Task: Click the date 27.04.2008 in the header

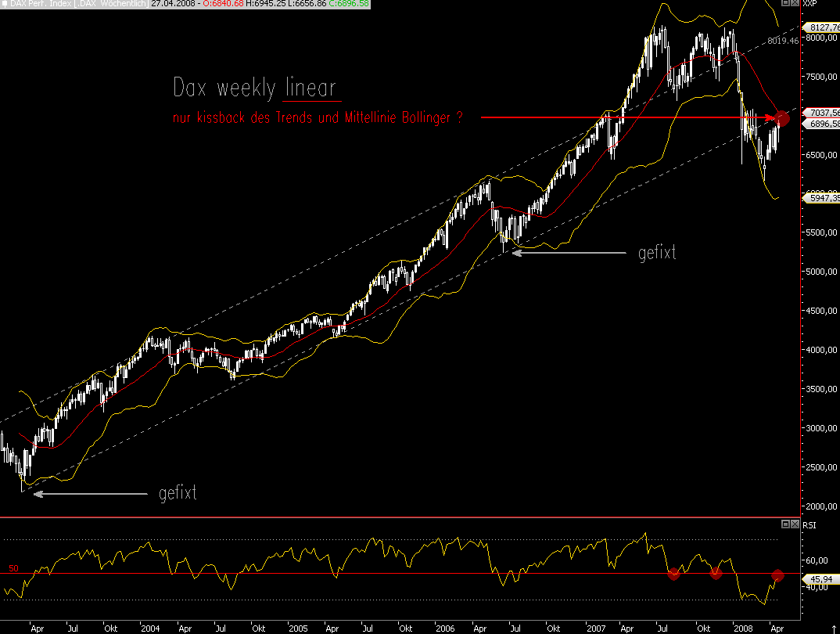Action: pyautogui.click(x=173, y=4)
